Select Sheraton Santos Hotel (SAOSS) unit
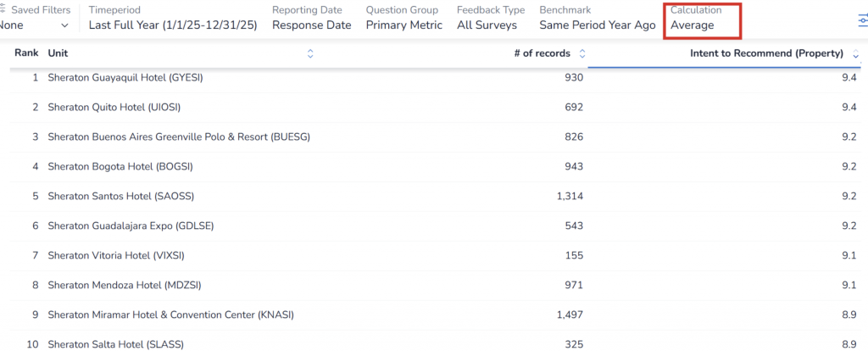The height and width of the screenshot is (351, 868). pos(120,196)
